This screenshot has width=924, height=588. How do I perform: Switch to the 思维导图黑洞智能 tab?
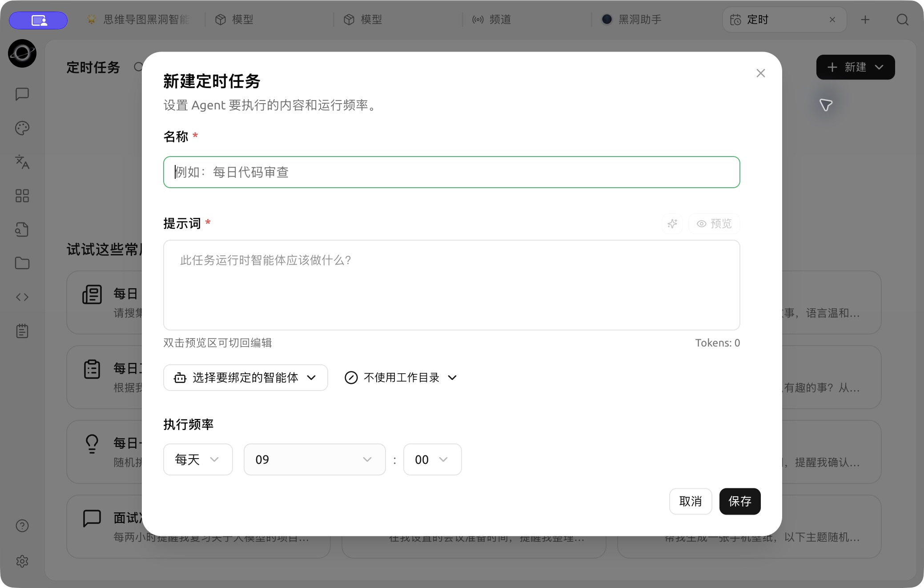[x=139, y=20]
